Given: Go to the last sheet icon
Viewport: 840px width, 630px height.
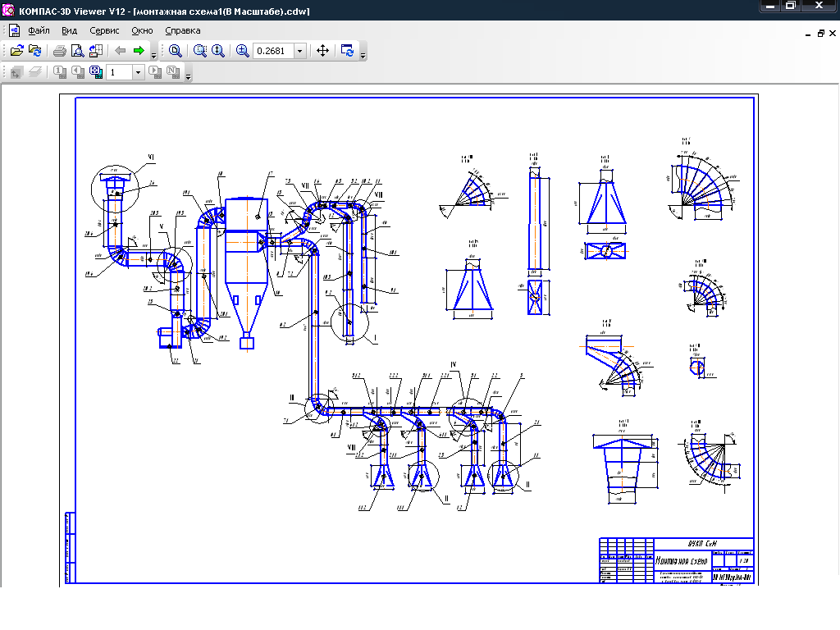Looking at the screenshot, I should coord(173,72).
